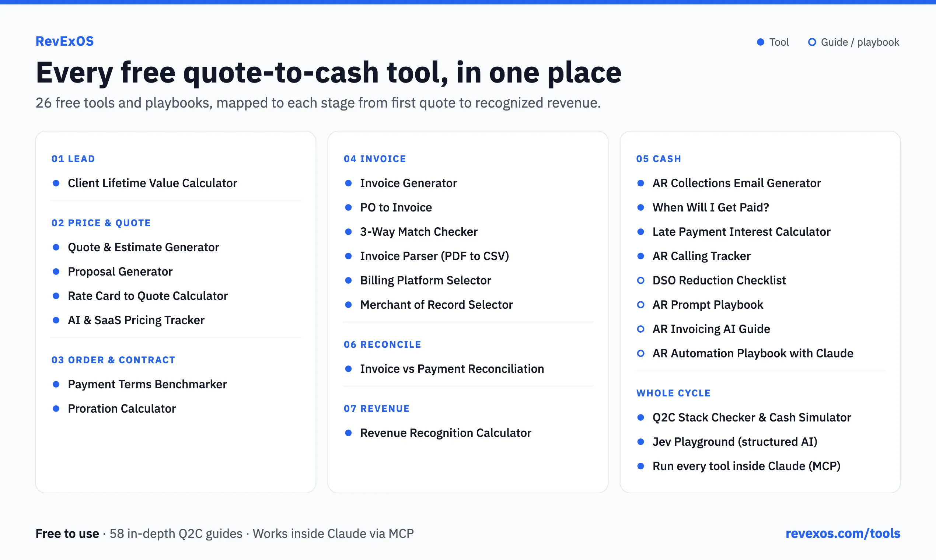Click the hollow Guide / playbook legend ring
This screenshot has height=560, width=936.
(812, 42)
